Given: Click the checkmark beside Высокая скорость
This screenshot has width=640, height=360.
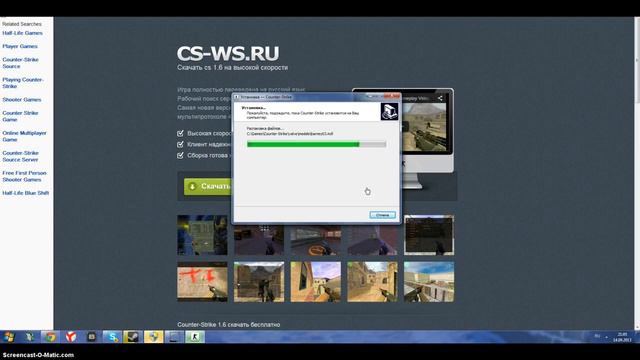Looking at the screenshot, I should pos(180,133).
